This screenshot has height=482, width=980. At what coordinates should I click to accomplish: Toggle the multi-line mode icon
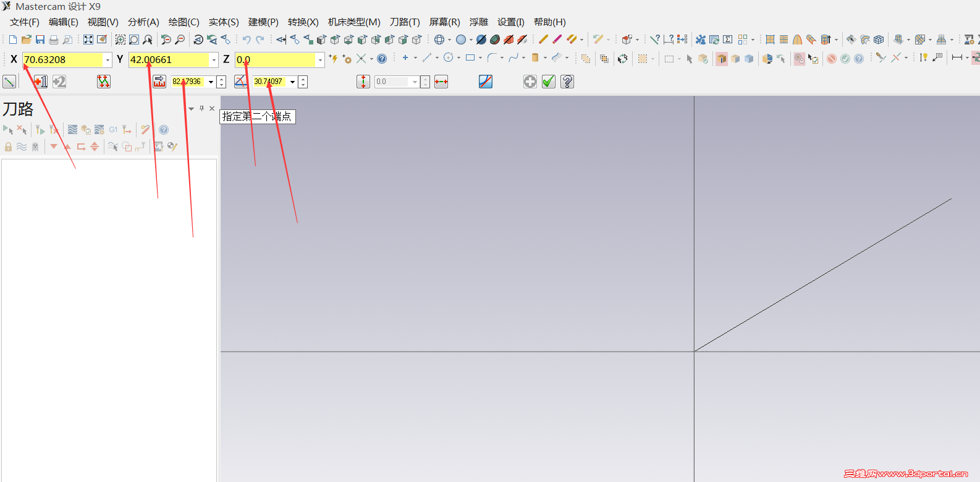[x=104, y=82]
